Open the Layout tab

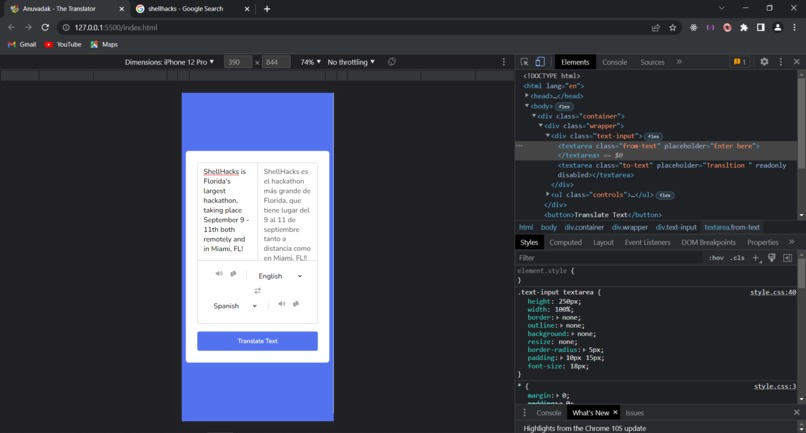pos(603,242)
